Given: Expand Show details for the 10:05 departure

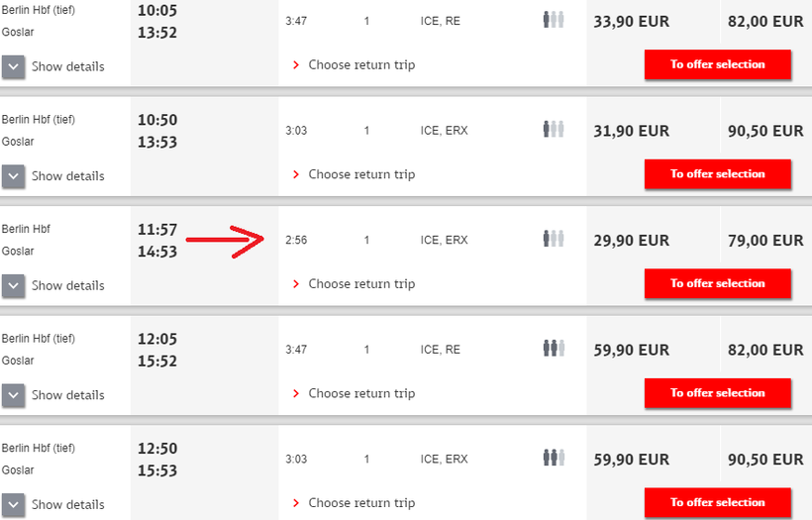Looking at the screenshot, I should tap(53, 66).
